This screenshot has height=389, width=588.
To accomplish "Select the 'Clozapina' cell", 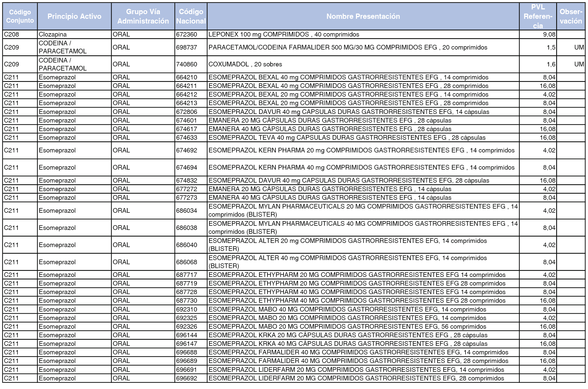I will click(74, 34).
